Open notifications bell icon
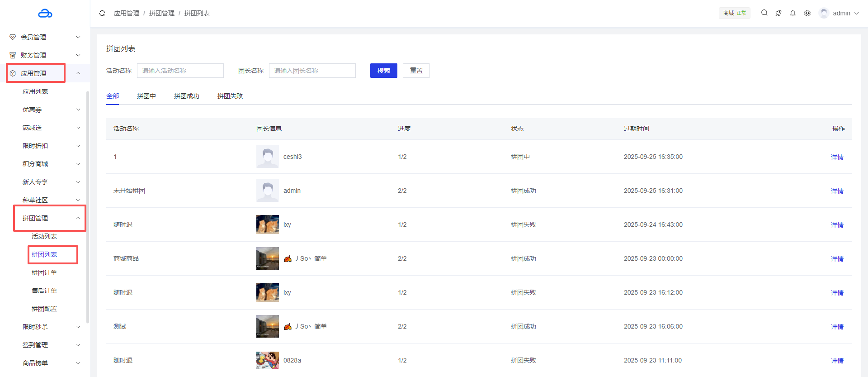The image size is (868, 377). pos(793,13)
